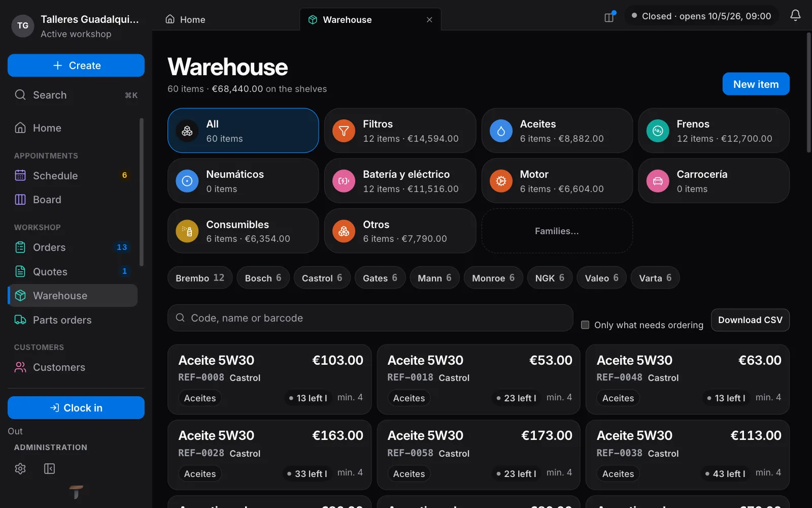Open Board in the sidebar

pos(73,200)
